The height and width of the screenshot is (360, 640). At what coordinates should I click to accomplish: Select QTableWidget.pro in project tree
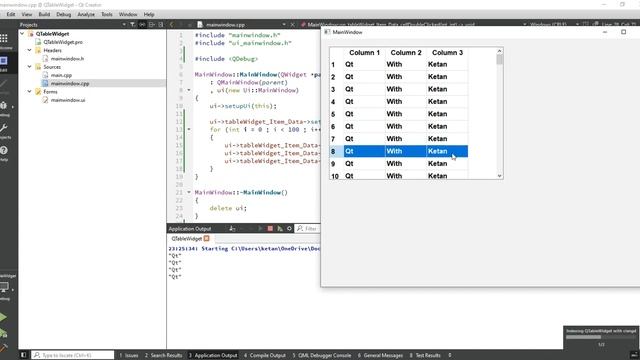click(63, 42)
